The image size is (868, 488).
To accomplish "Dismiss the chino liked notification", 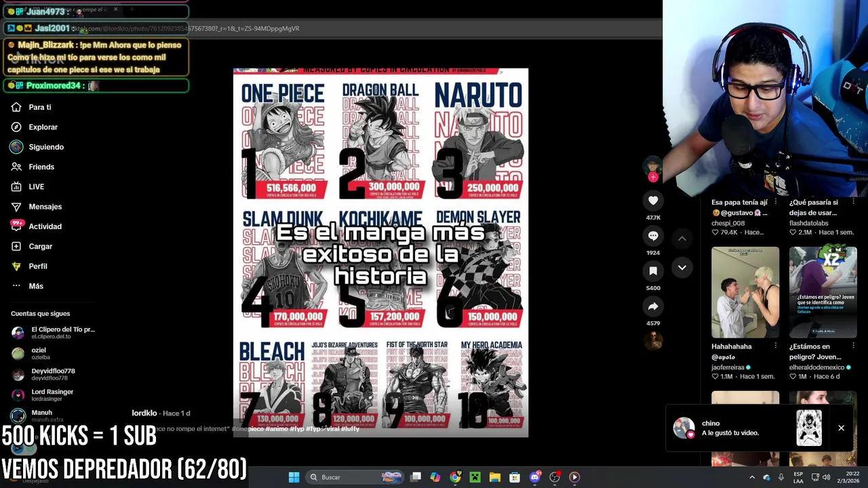I will (x=841, y=428).
